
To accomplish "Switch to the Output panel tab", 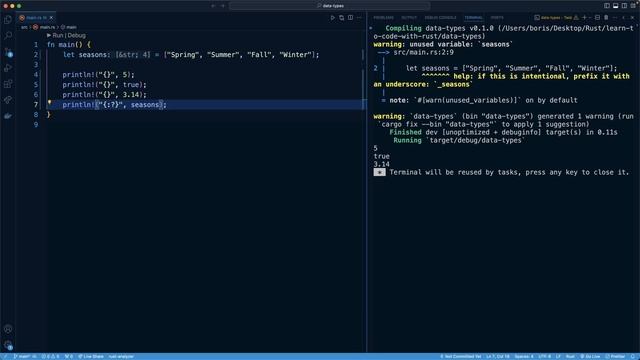I will (x=409, y=18).
